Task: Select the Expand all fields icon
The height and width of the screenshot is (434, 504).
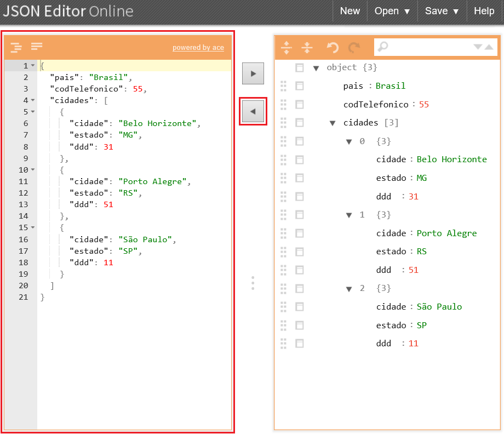Action: 287,48
